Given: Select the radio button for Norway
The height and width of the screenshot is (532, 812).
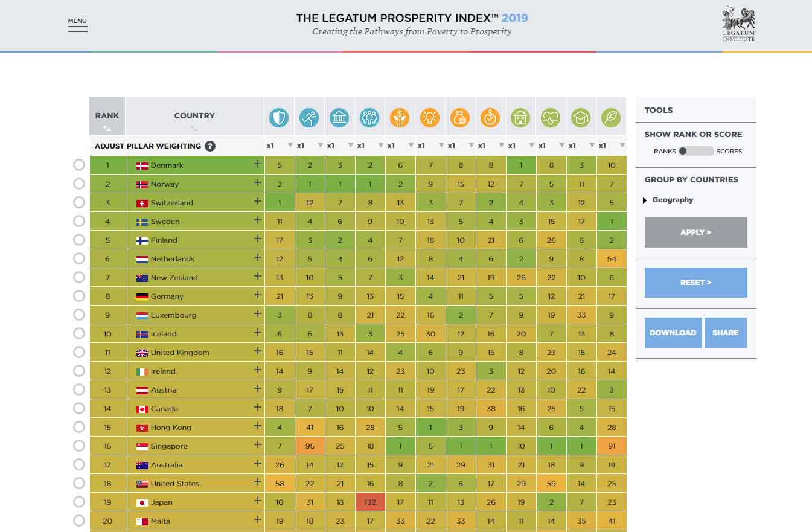Looking at the screenshot, I should (x=79, y=184).
